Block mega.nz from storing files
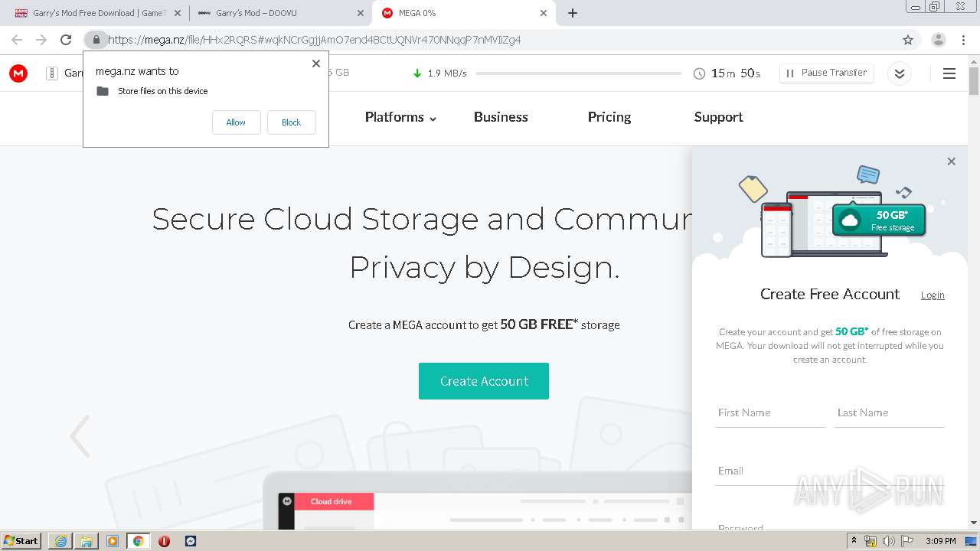Image resolution: width=980 pixels, height=551 pixels. [292, 122]
